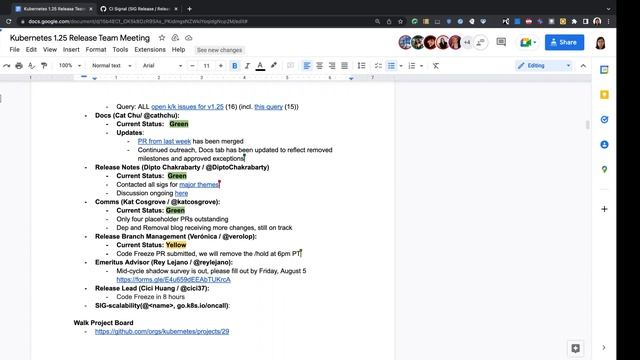
Task: Switch the Editing mode dropdown
Action: coord(543,66)
